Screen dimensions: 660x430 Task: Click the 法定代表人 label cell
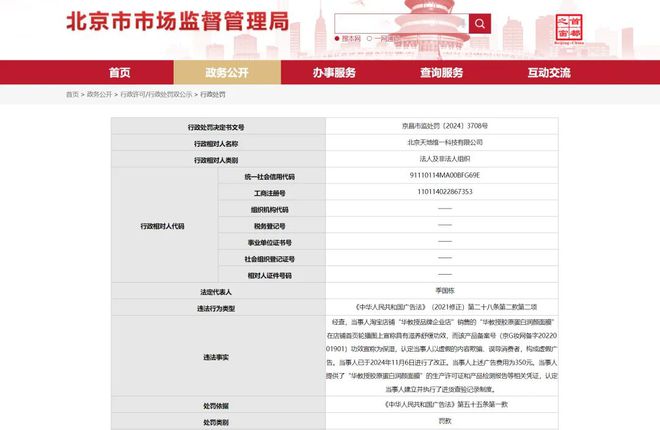point(218,292)
